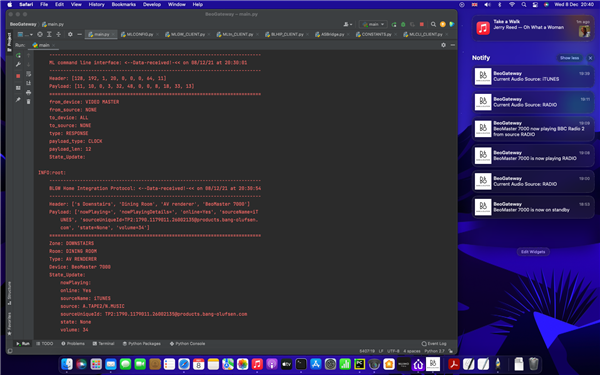
Task: Clear Notify notifications with X button
Action: (590, 58)
